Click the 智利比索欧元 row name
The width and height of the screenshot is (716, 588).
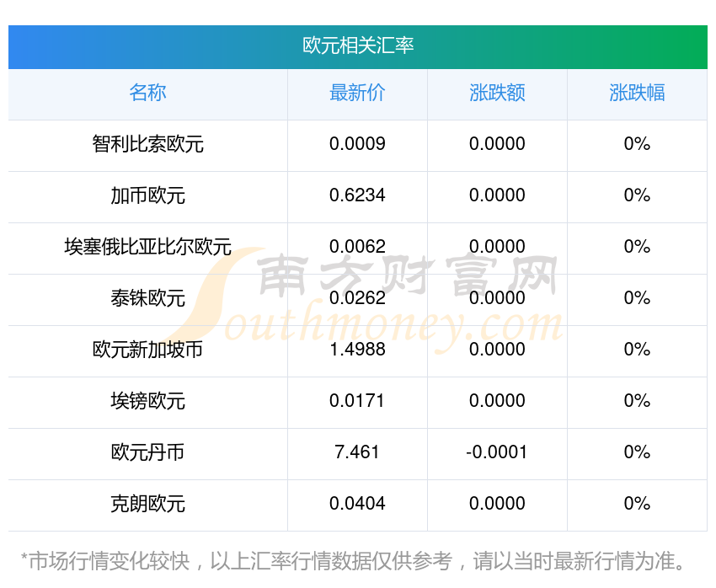148,144
